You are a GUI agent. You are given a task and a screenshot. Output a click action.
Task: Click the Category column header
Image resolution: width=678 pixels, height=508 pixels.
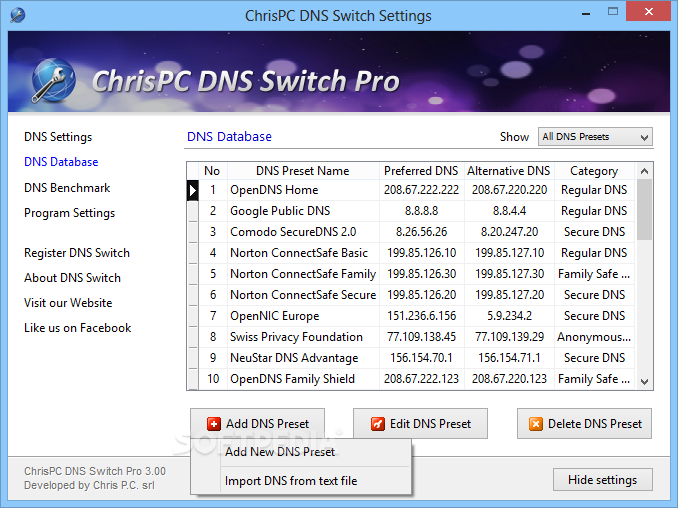pos(594,171)
